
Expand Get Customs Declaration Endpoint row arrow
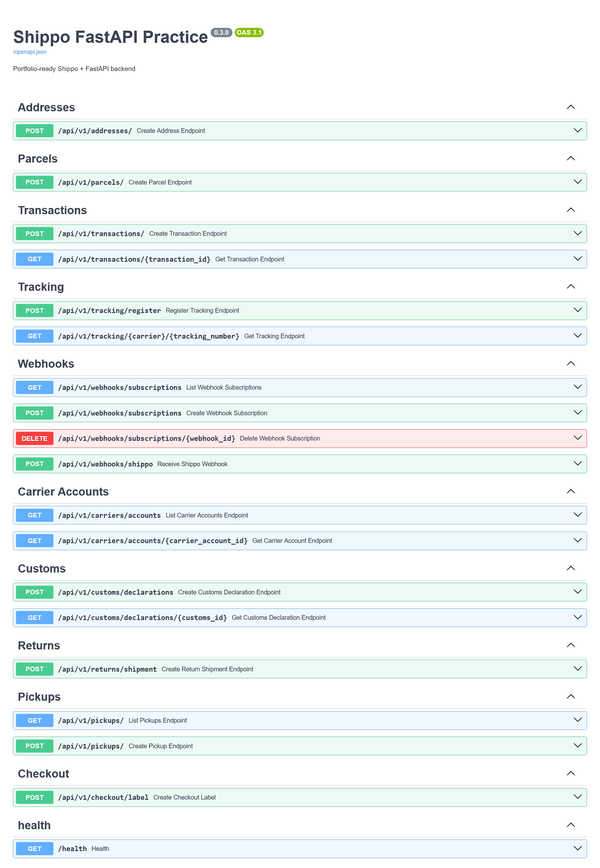[577, 618]
